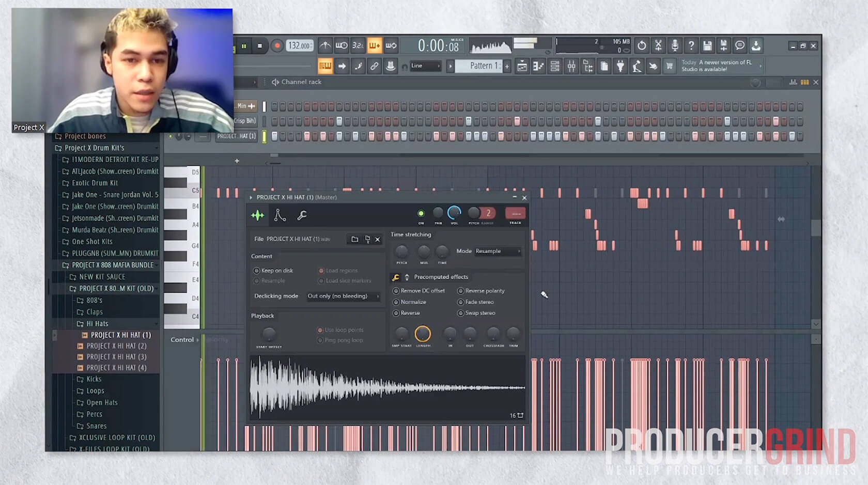Enable Fade stereo option
This screenshot has height=485, width=868.
(x=476, y=302)
